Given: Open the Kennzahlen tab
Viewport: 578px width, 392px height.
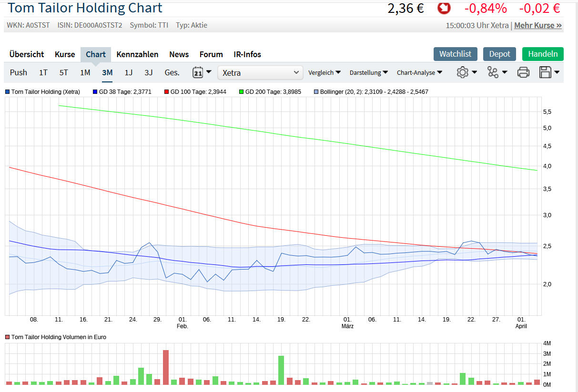Looking at the screenshot, I should point(137,54).
